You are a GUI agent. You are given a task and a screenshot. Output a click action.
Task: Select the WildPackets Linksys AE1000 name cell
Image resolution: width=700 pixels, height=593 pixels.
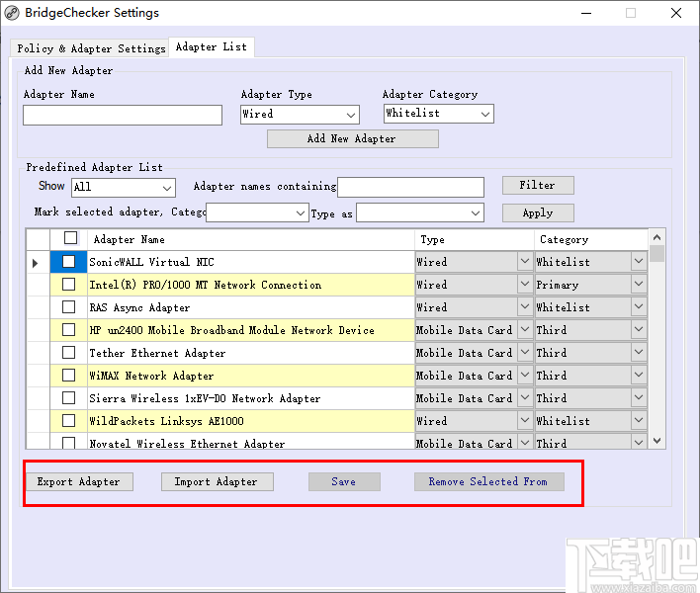click(250, 421)
